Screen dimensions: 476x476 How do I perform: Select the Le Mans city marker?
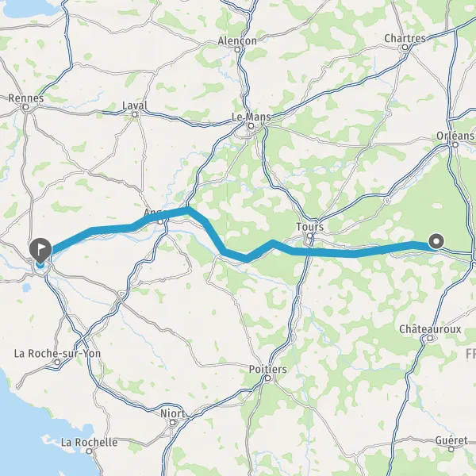[251, 125]
